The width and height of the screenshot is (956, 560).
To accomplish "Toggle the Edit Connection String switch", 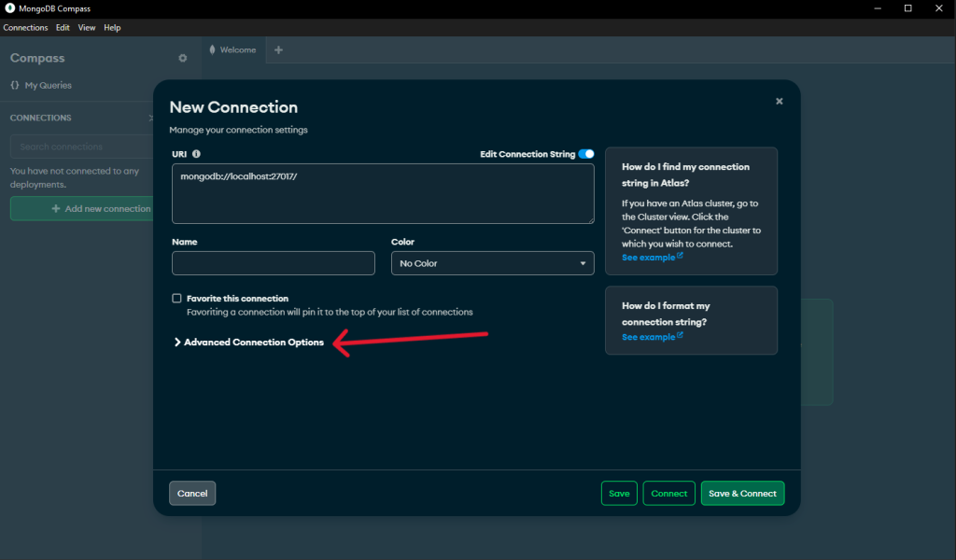I will point(586,154).
